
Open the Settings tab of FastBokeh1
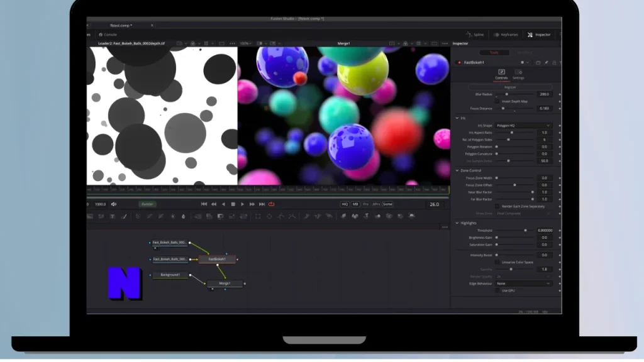coord(518,74)
